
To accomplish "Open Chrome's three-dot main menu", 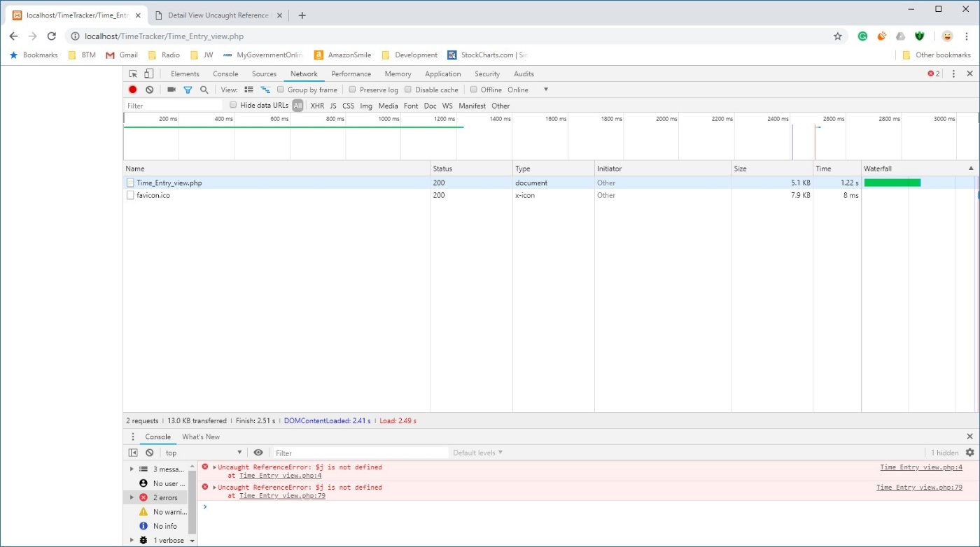I will pyautogui.click(x=967, y=36).
